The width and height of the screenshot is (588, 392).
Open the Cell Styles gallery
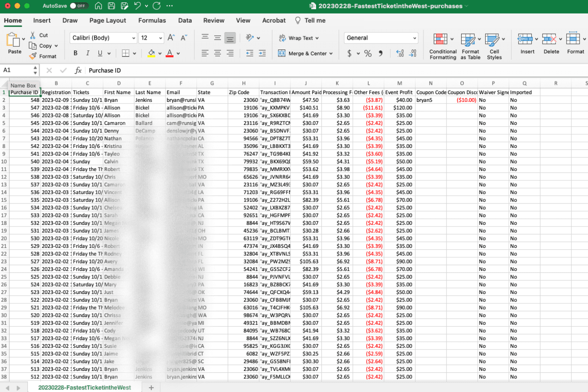[494, 44]
